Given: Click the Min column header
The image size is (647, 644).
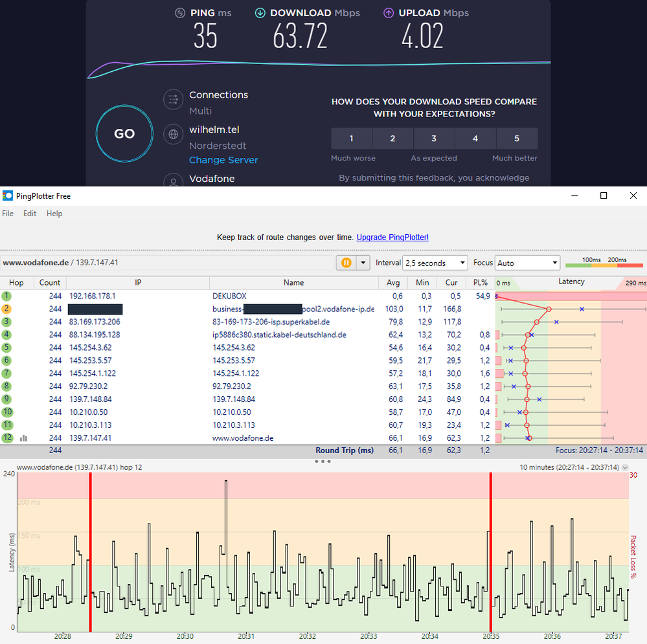Looking at the screenshot, I should click(422, 282).
